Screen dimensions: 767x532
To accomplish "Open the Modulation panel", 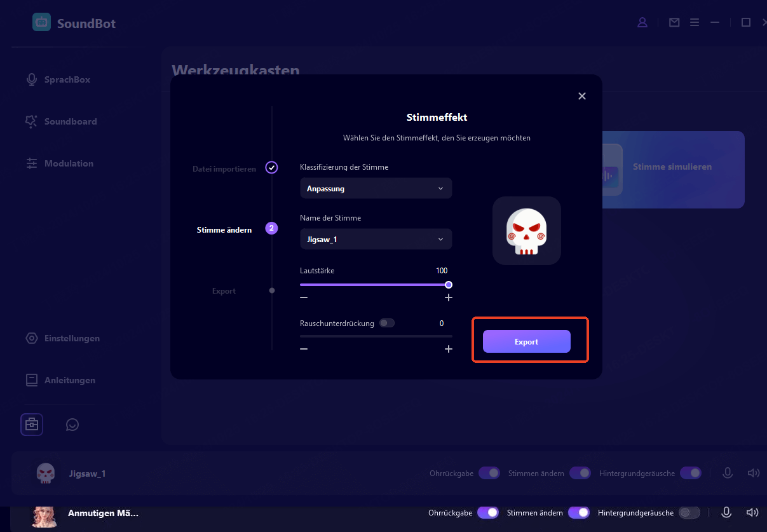I will [x=67, y=163].
